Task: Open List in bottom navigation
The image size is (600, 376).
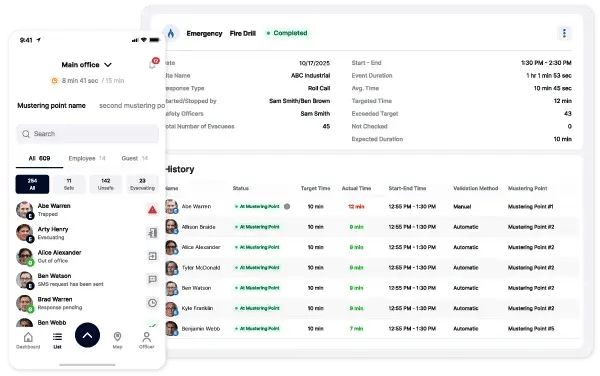Action: click(x=57, y=340)
